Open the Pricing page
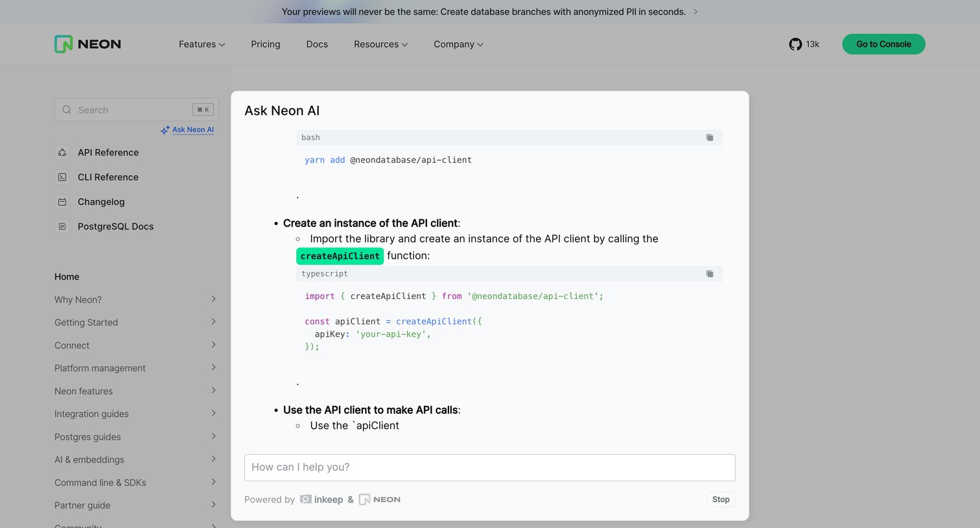980x528 pixels. [266, 44]
